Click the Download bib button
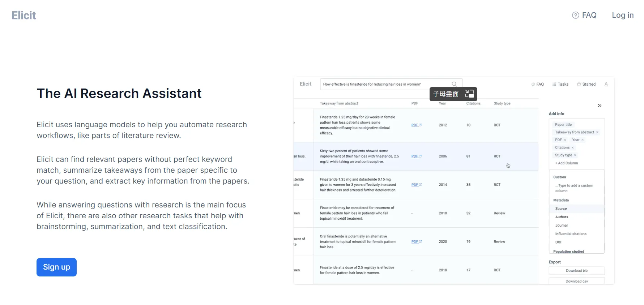Viewport: 644px width, 305px height. click(576, 271)
